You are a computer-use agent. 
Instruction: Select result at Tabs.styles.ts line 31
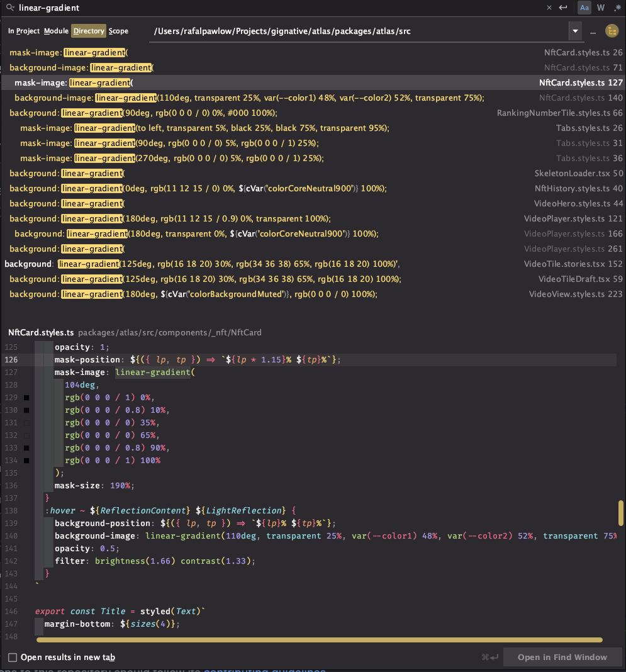[313, 143]
